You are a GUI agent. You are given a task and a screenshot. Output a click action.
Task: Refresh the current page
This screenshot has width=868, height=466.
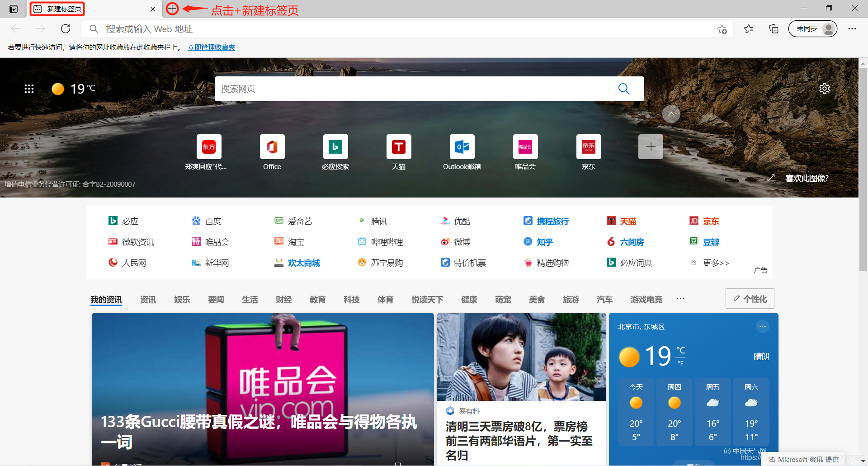66,29
